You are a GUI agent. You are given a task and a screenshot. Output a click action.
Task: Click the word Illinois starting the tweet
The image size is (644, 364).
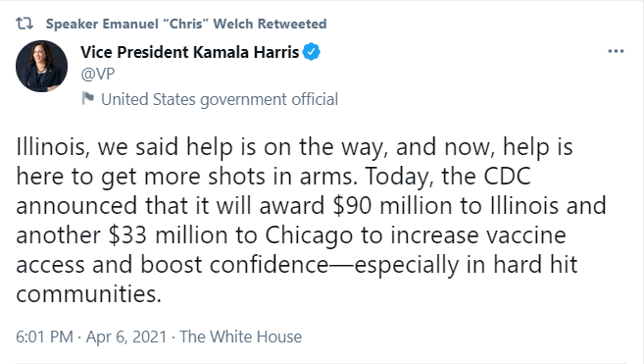53,147
